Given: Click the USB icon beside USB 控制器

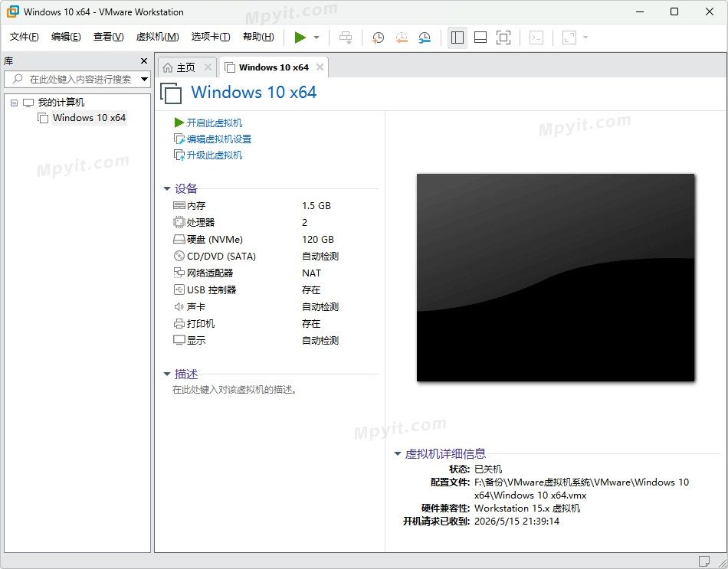Looking at the screenshot, I should pos(179,289).
